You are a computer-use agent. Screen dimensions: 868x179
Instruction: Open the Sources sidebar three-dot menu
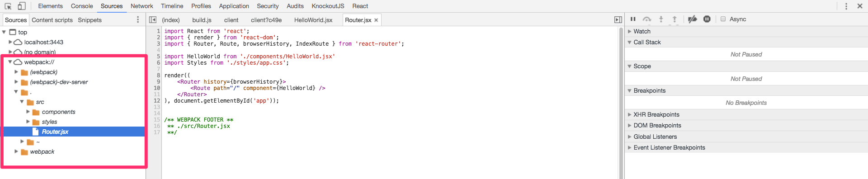[x=138, y=19]
